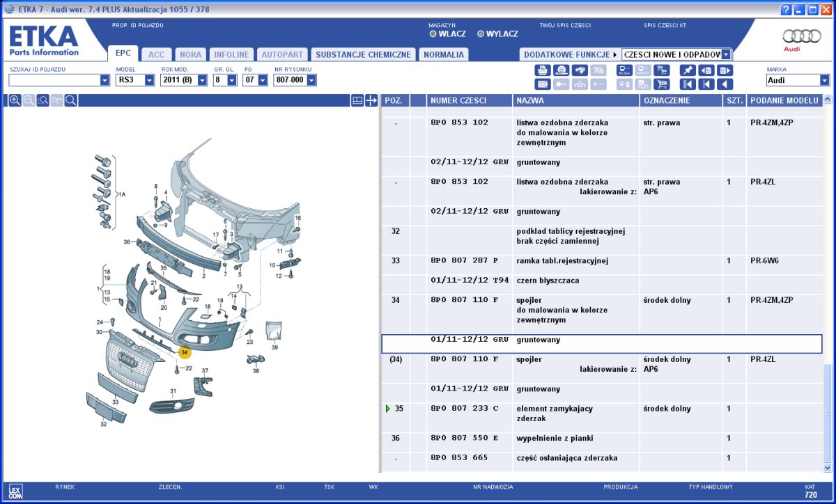Click highlighted callout 34 in diagram
Screen dimensions: 836x504
pos(184,353)
